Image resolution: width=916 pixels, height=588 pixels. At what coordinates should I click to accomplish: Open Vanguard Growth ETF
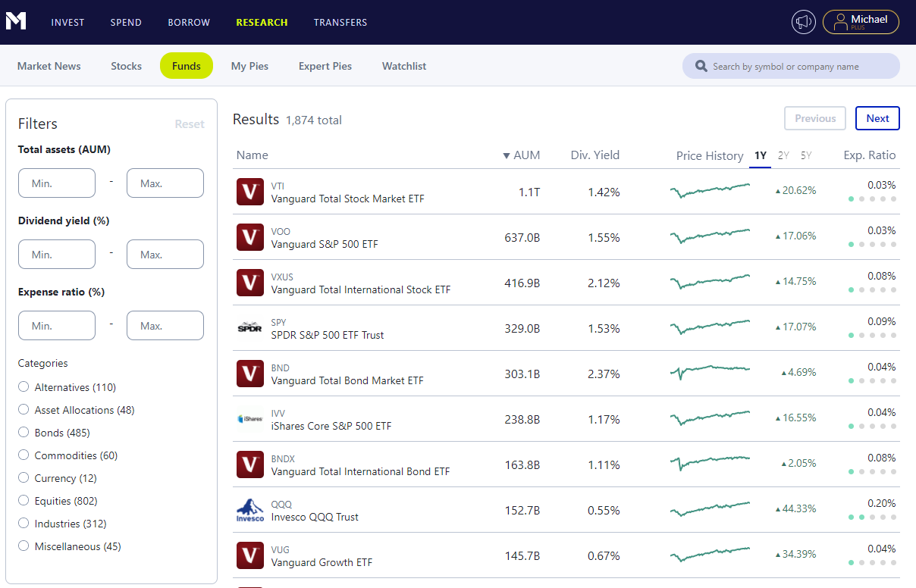pos(322,563)
